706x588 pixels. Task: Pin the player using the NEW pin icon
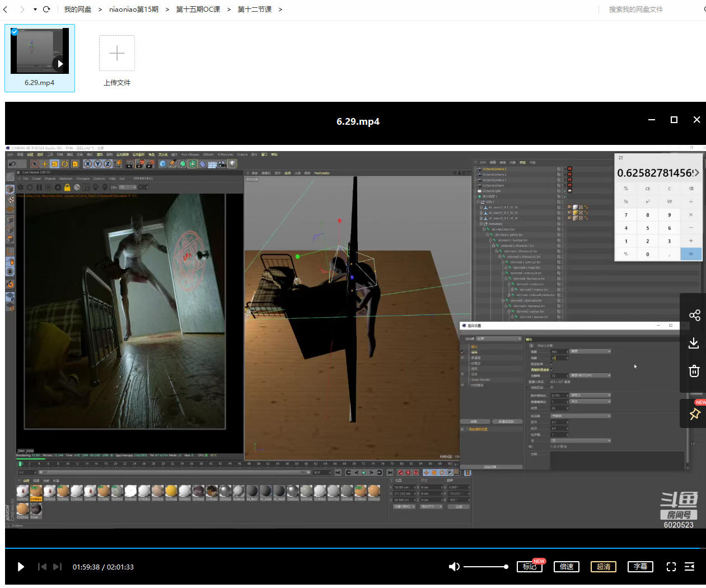[695, 414]
